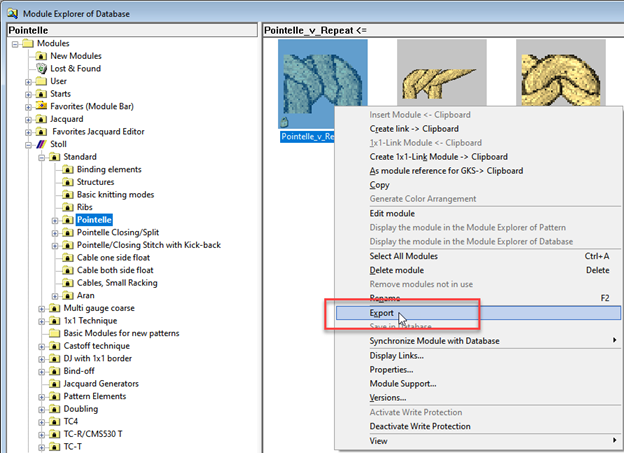Click the locked folder icon beside New Modules

pyautogui.click(x=42, y=56)
